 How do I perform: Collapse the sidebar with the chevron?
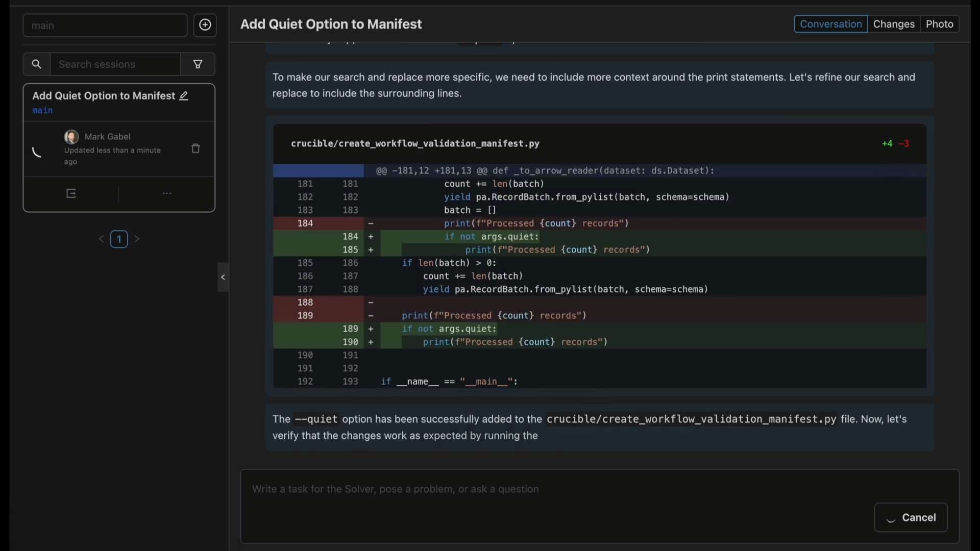coord(222,278)
